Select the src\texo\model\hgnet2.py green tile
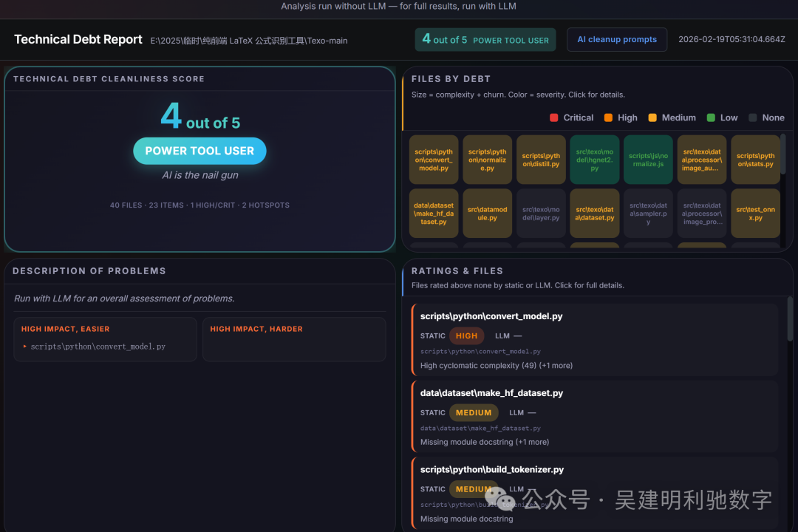The width and height of the screenshot is (798, 532). tap(594, 159)
